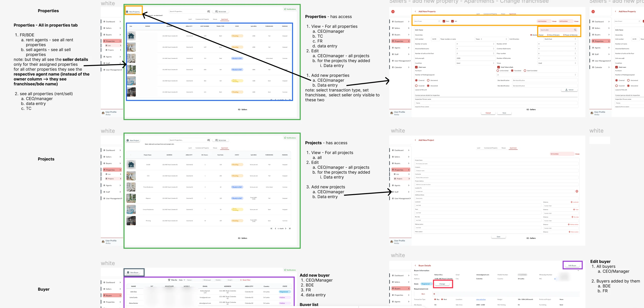The image size is (644, 308).
Task: Click the view selection link in Buyer Details
Action: pos(481,300)
